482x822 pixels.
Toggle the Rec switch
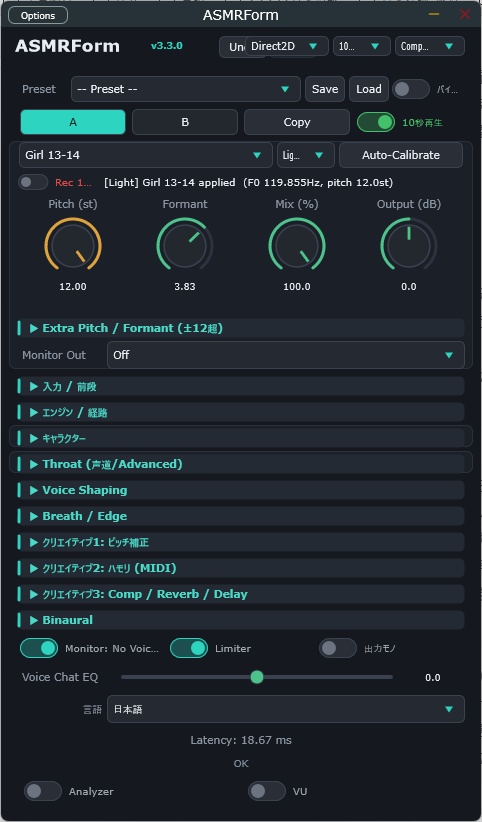pos(33,182)
